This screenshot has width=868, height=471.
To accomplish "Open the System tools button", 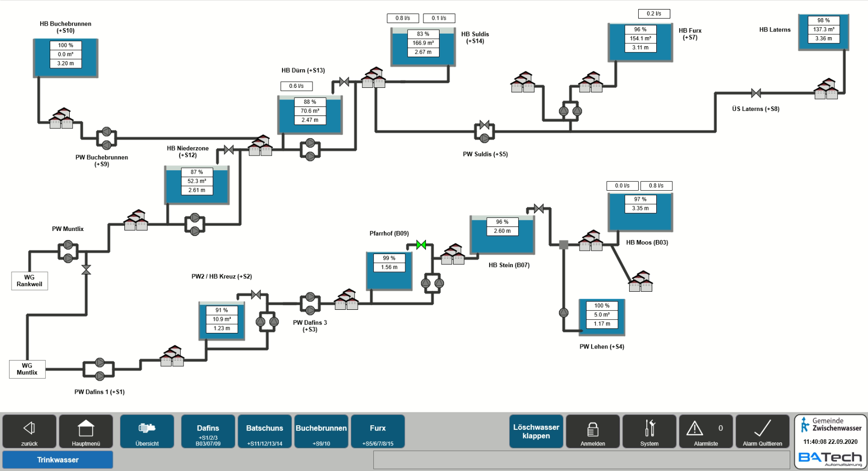I will click(649, 431).
